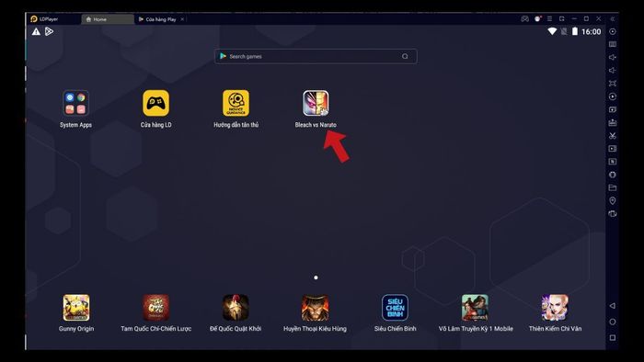Take a screenshot with the scissors icon
This screenshot has width=644, height=362.
(x=613, y=135)
